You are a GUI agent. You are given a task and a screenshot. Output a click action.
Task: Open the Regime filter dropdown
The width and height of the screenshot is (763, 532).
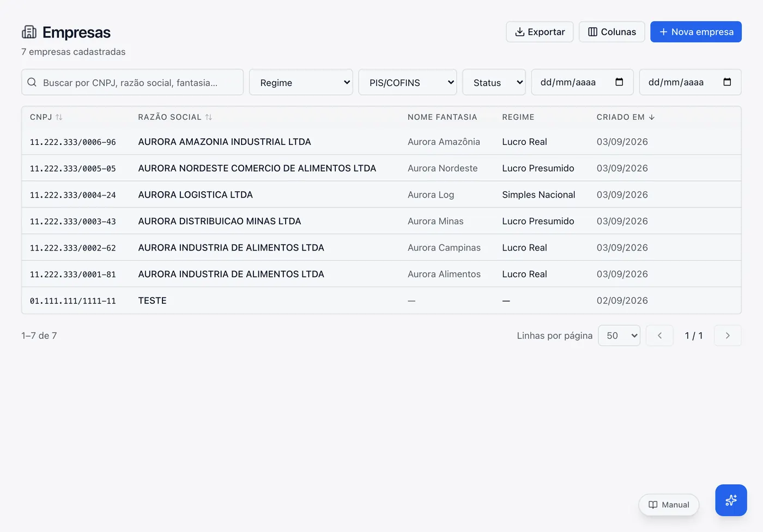coord(301,82)
